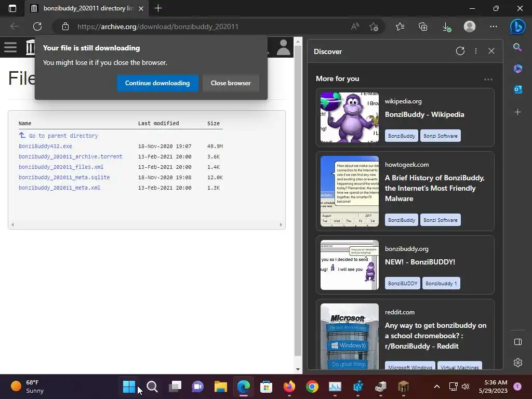
Task: Click the howtogeek article thumbnail
Action: [350, 191]
